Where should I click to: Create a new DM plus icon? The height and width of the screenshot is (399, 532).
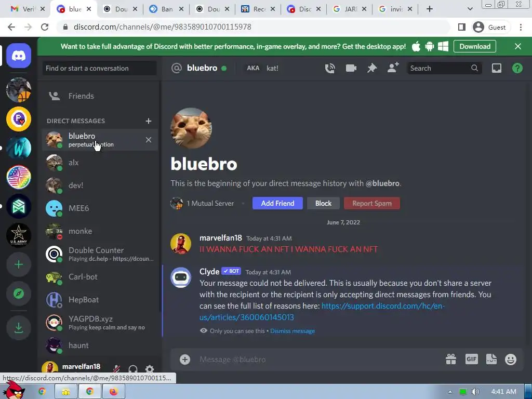[x=148, y=121]
